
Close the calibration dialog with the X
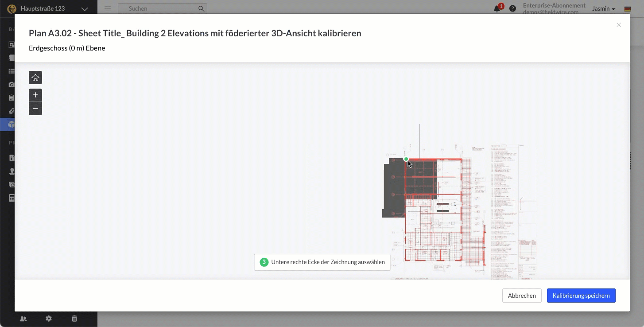coord(619,25)
